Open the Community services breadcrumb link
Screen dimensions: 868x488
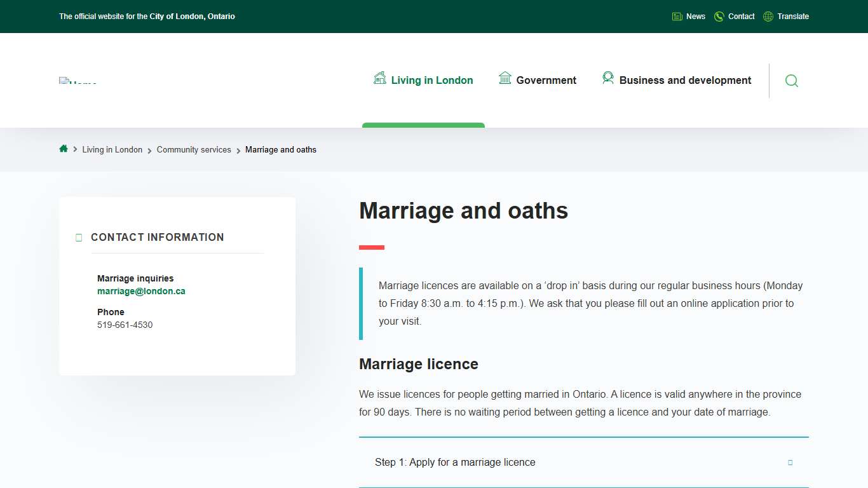(x=194, y=149)
